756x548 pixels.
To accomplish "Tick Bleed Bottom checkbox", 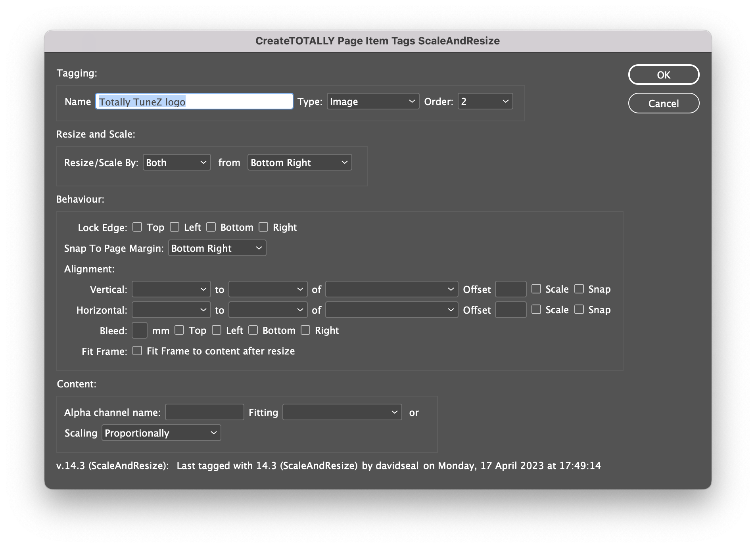I will 253,330.
